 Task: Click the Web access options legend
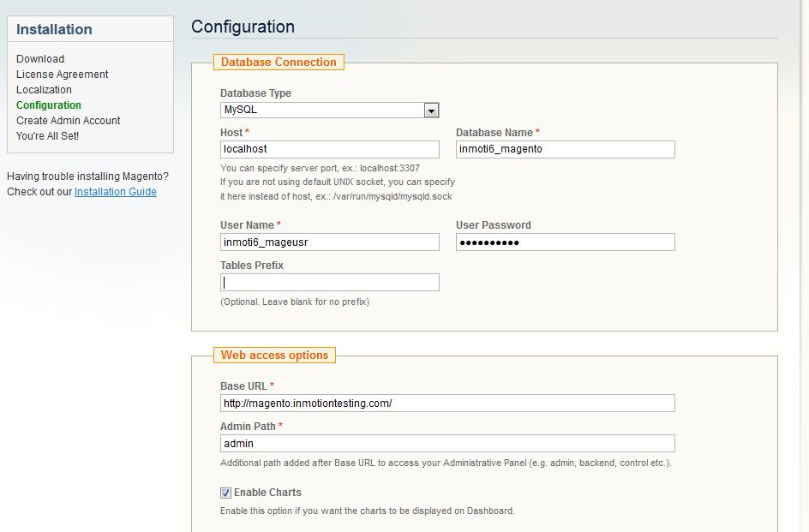pos(274,356)
